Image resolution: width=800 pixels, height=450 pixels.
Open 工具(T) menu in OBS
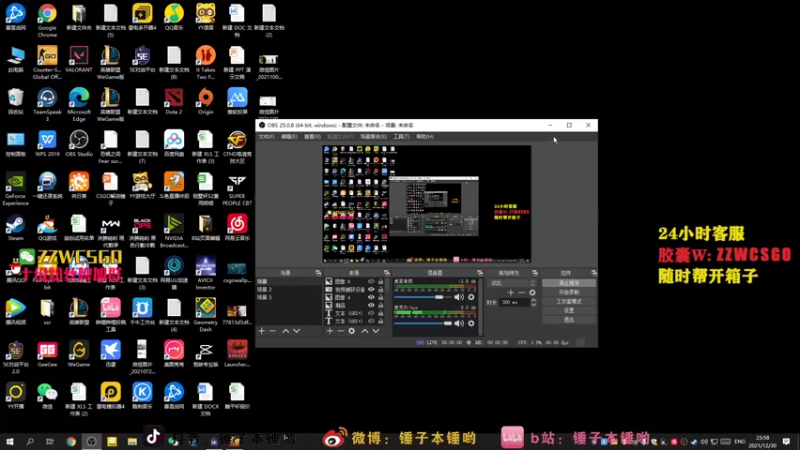point(402,137)
